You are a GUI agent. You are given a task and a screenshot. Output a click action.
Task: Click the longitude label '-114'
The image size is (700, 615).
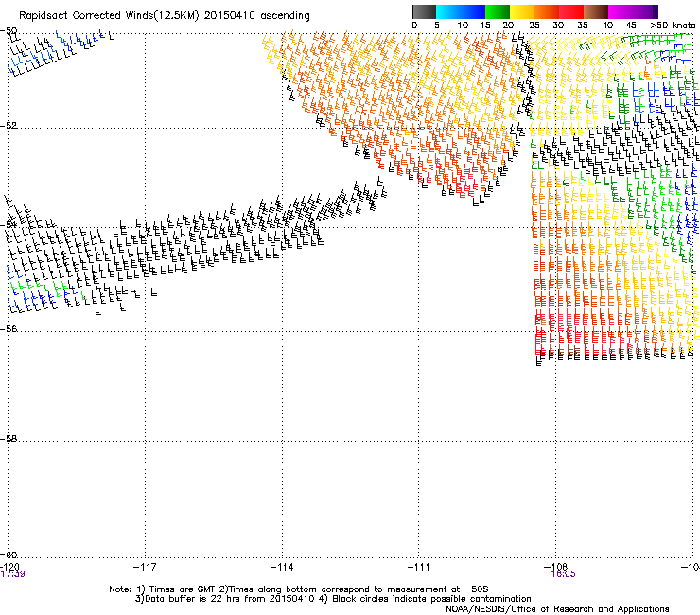[x=282, y=567]
